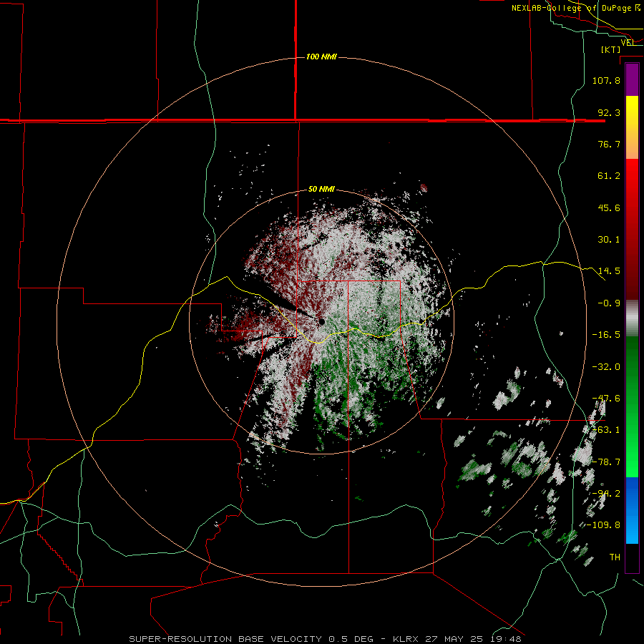Click the 61.2 scale value
Image resolution: width=644 pixels, height=644 pixels.
tap(609, 176)
